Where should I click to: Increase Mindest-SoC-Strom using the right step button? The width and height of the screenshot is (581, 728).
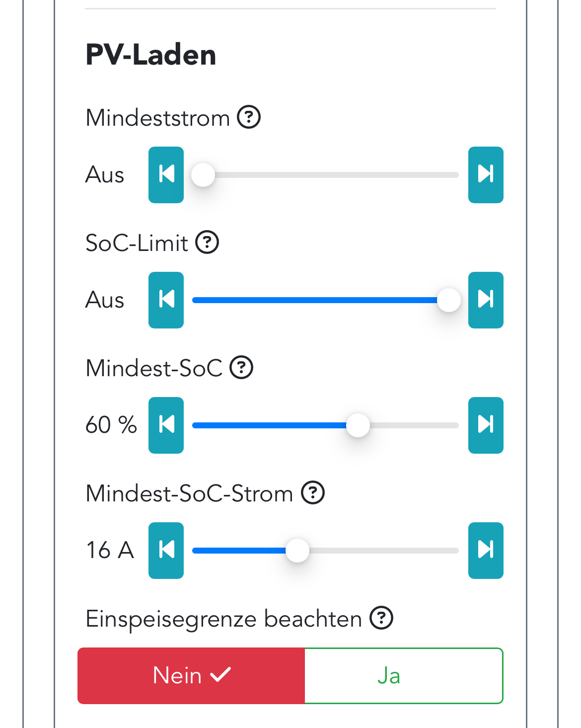point(486,551)
